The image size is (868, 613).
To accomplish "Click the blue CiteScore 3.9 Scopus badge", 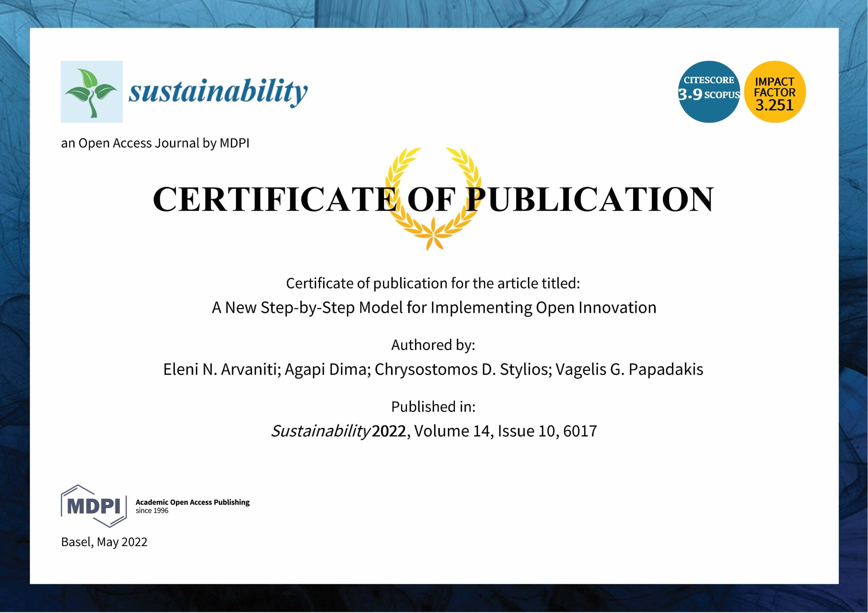I will coord(709,92).
